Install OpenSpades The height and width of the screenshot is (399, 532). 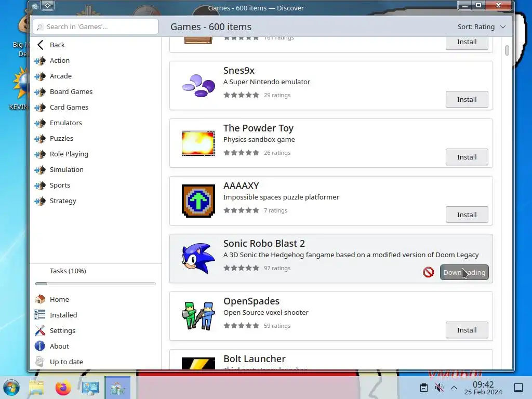467,330
